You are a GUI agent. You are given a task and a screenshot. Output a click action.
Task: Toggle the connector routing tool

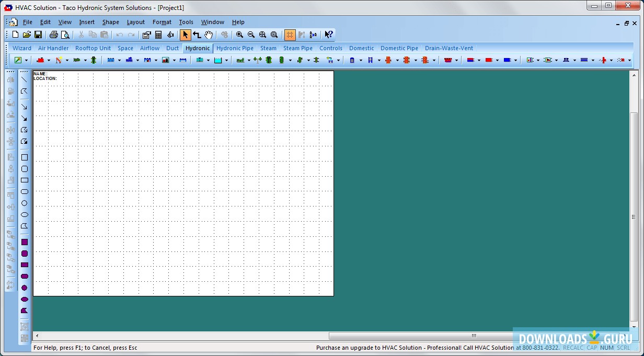coord(197,35)
